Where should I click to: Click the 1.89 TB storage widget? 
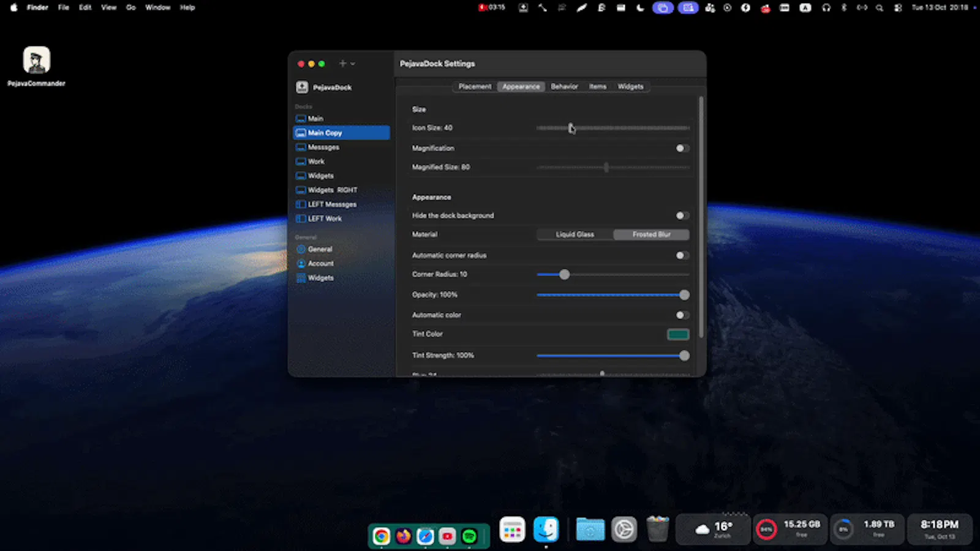(x=866, y=530)
